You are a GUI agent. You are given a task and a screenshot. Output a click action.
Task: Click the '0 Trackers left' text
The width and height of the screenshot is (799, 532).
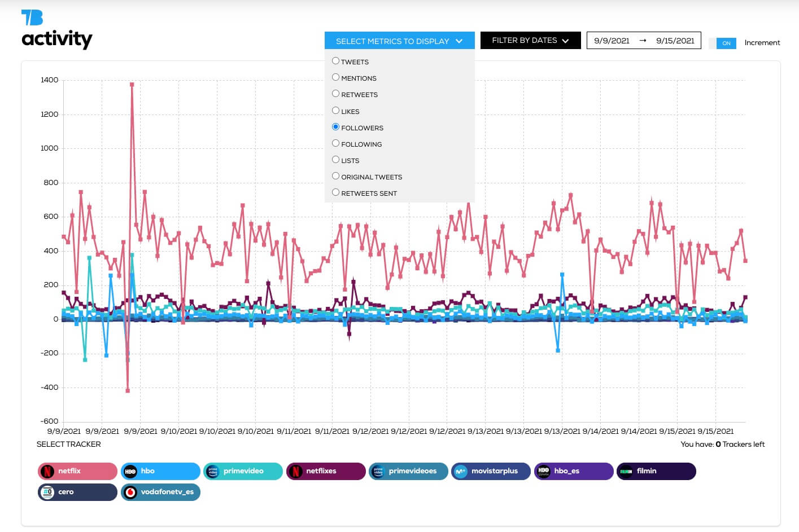[740, 444]
